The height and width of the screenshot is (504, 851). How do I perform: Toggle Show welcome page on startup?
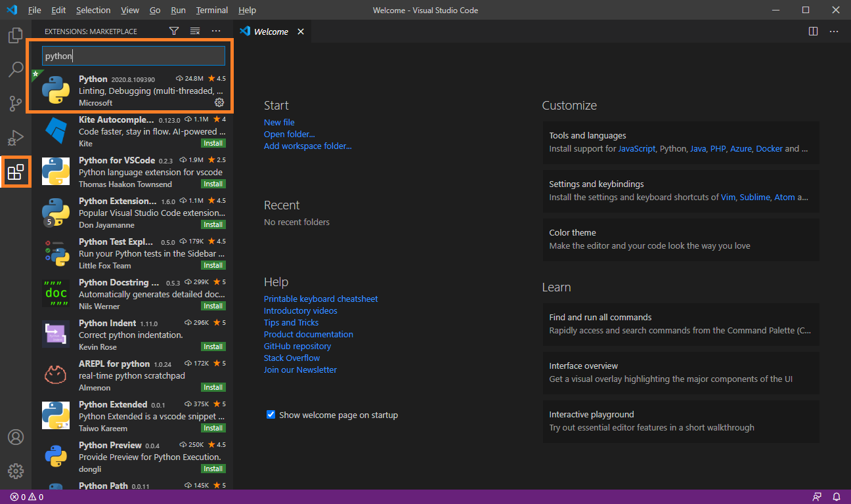pos(271,415)
